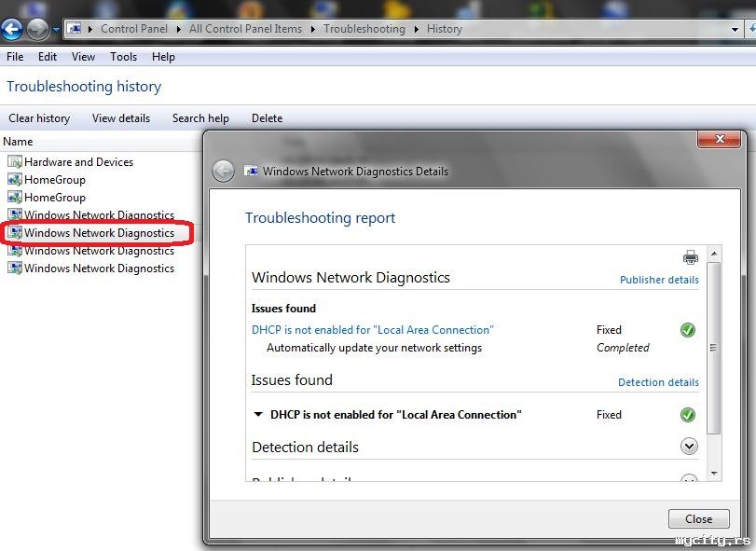
Task: Click the Completed status text
Action: (623, 348)
